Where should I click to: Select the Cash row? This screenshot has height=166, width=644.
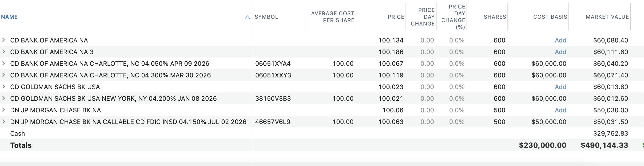pyautogui.click(x=17, y=133)
